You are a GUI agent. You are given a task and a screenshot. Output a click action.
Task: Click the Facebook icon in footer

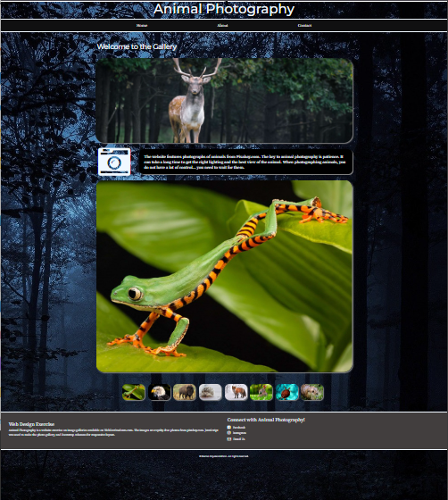tap(228, 428)
